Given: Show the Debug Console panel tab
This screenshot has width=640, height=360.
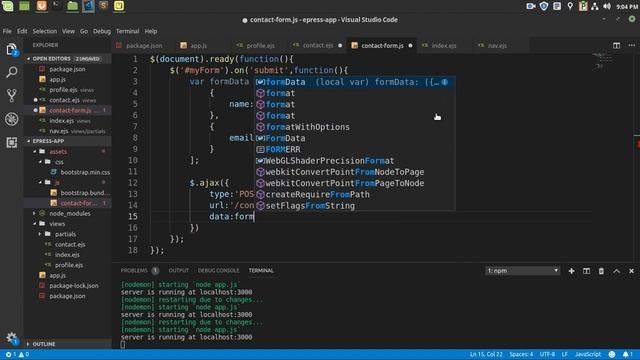Looking at the screenshot, I should click(218, 271).
